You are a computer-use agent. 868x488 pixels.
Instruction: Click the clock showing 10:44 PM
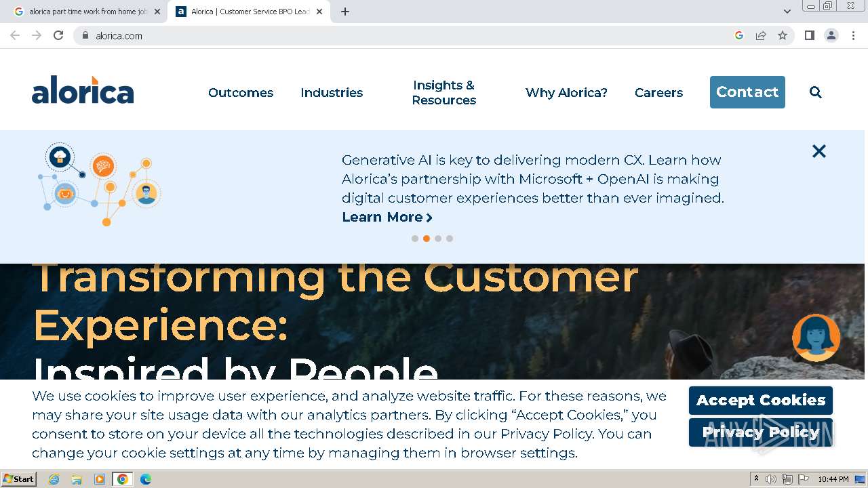(x=833, y=479)
